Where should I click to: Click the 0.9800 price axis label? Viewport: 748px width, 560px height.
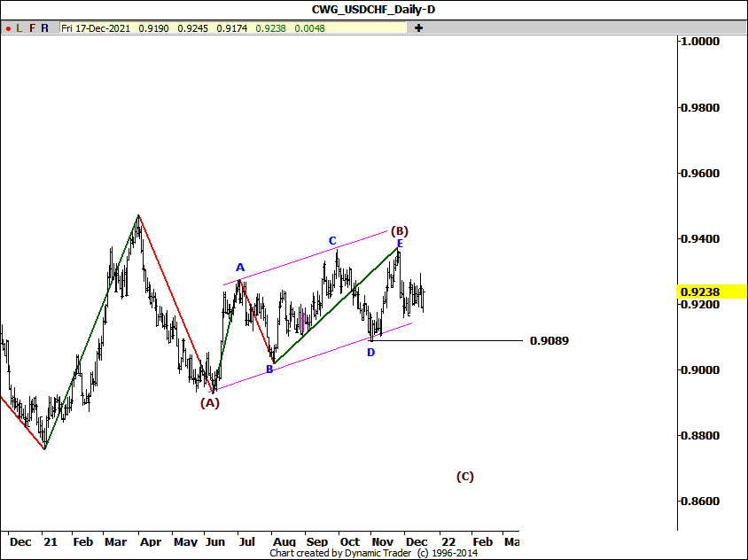[700, 108]
